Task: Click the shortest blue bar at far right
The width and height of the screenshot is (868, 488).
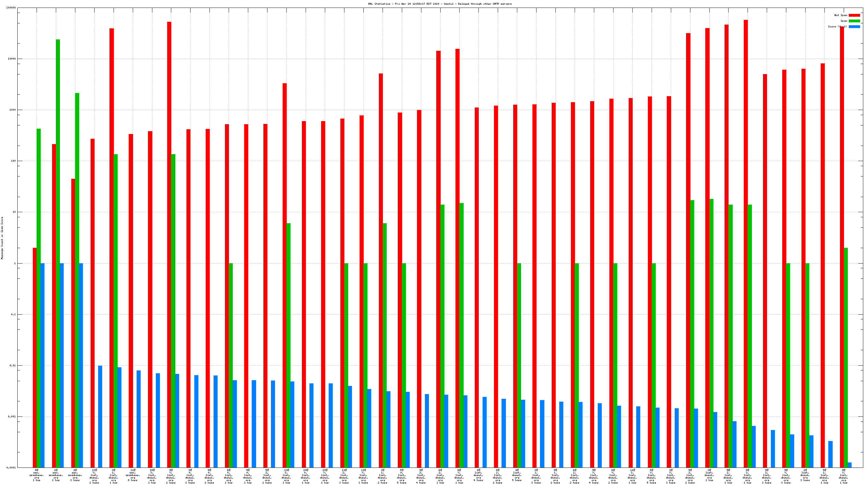Action: point(849,465)
